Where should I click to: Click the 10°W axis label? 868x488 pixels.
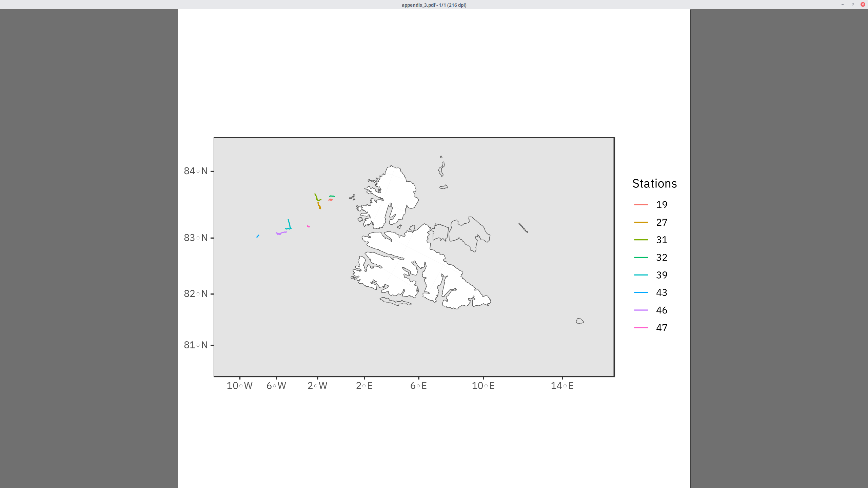[x=239, y=385]
